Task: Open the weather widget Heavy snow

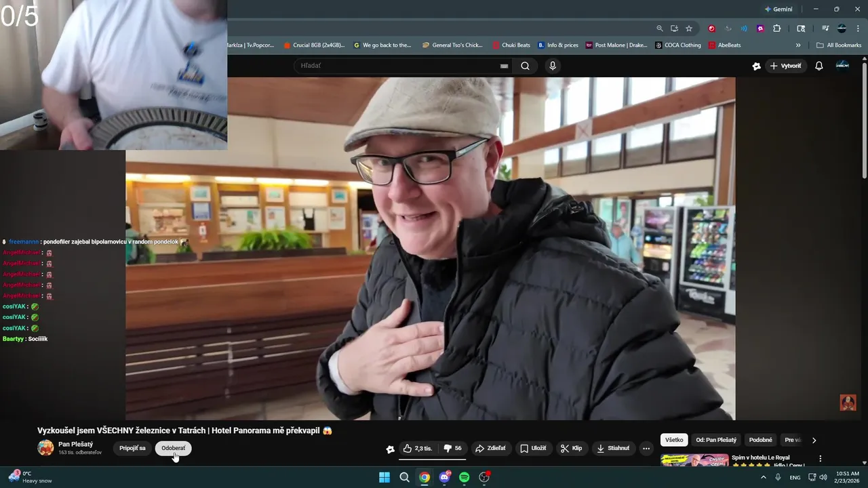Action: point(28,476)
